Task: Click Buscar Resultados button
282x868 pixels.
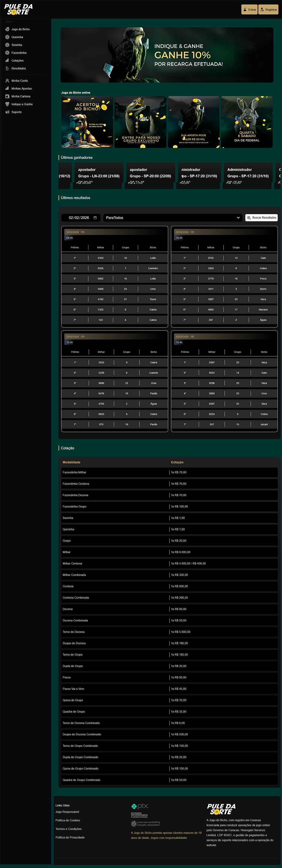Action: [x=262, y=218]
